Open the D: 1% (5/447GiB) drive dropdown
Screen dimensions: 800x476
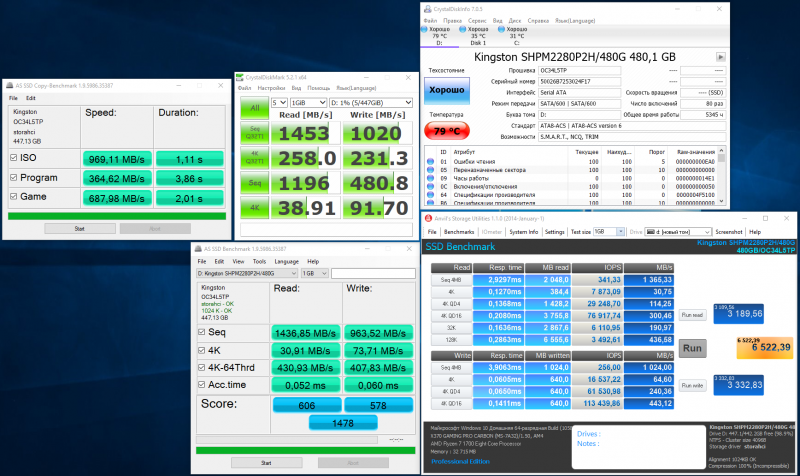pyautogui.click(x=370, y=103)
